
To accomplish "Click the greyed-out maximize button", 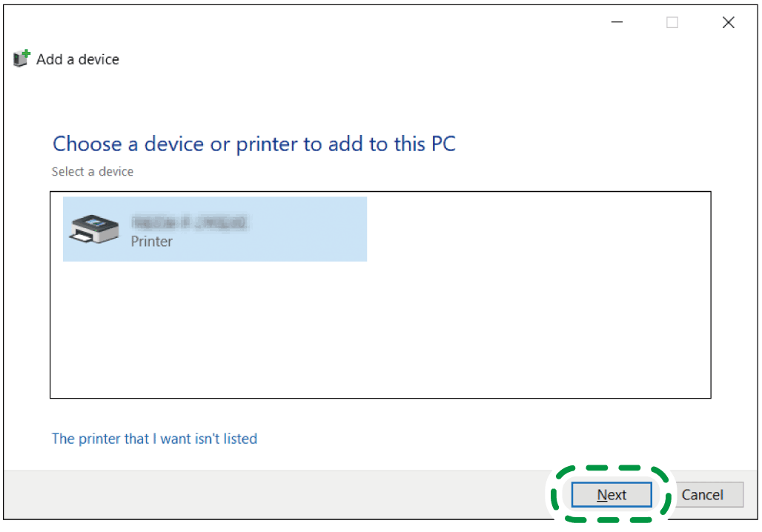I will 672,23.
